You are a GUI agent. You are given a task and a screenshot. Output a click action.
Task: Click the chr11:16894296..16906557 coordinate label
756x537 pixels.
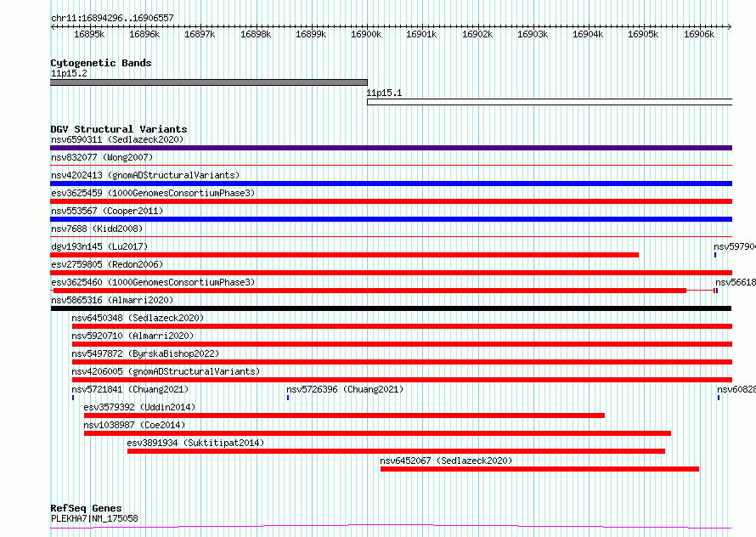click(x=112, y=18)
